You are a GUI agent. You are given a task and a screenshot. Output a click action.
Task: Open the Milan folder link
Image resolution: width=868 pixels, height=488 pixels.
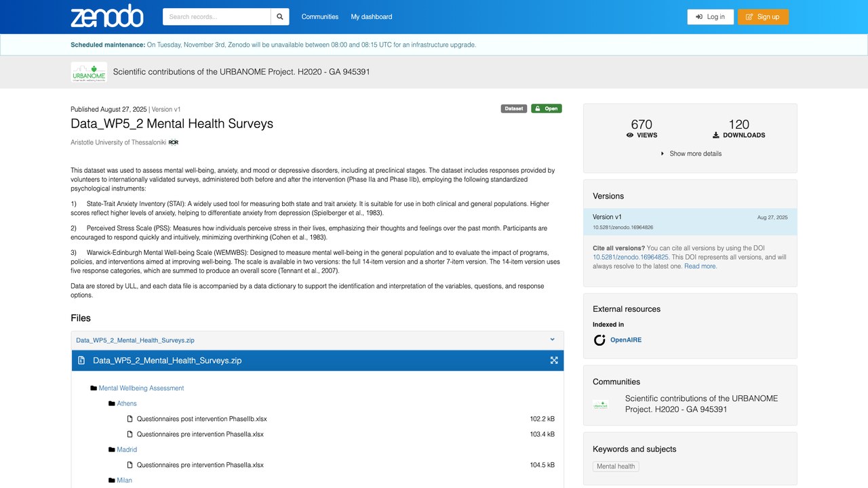(125, 481)
